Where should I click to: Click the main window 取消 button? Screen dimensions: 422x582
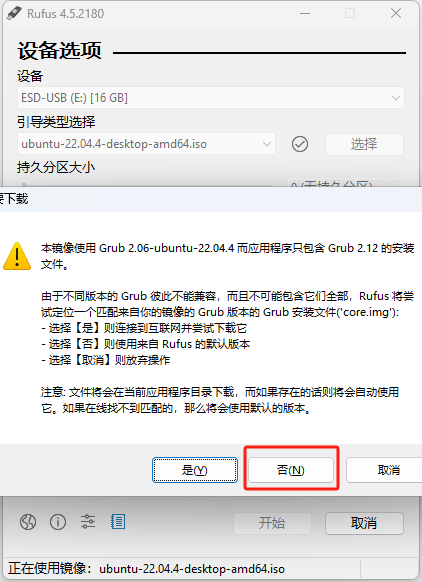[364, 523]
